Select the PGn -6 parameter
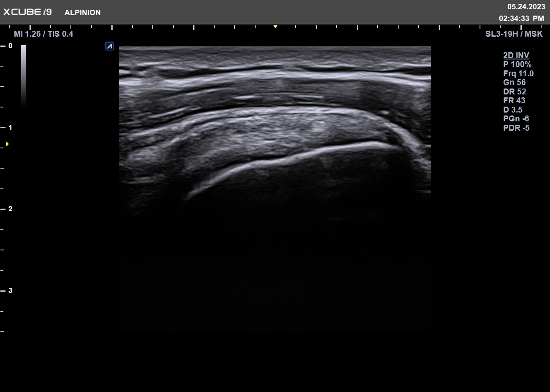 [516, 118]
